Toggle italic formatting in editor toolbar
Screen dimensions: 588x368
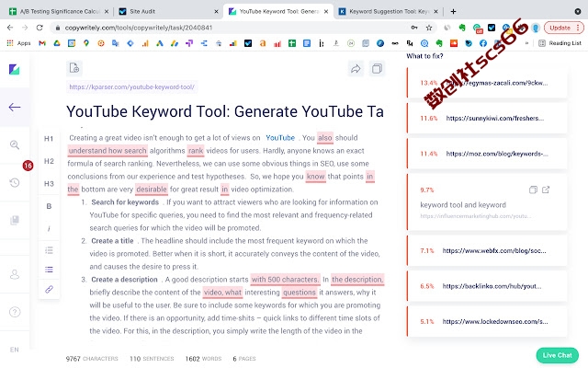49,228
